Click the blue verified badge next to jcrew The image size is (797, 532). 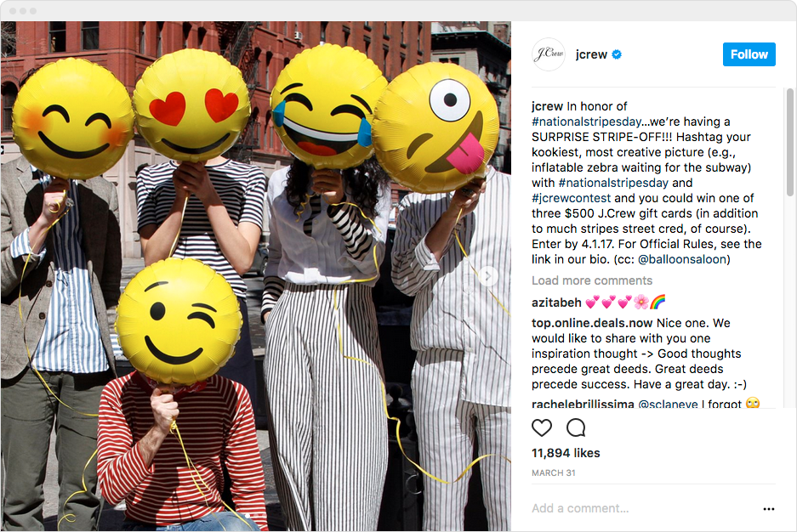tap(617, 54)
